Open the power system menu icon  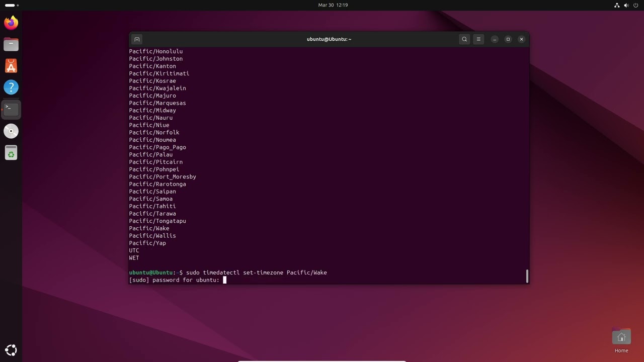pos(636,5)
